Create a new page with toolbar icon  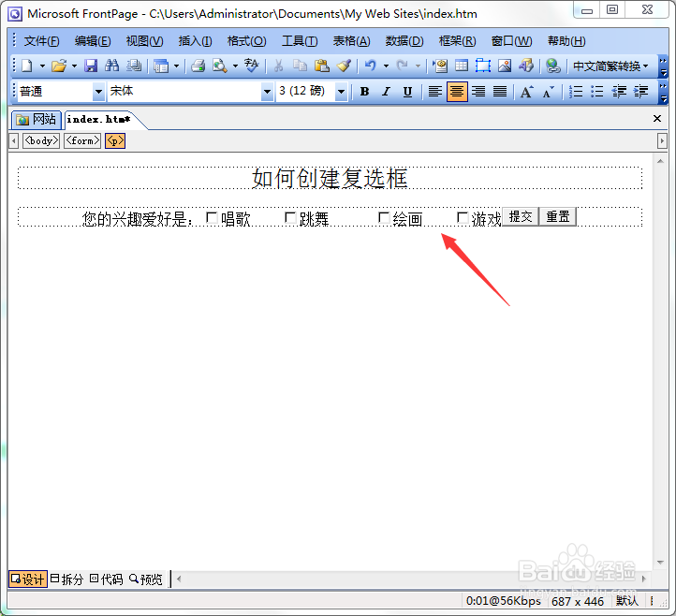click(x=27, y=66)
